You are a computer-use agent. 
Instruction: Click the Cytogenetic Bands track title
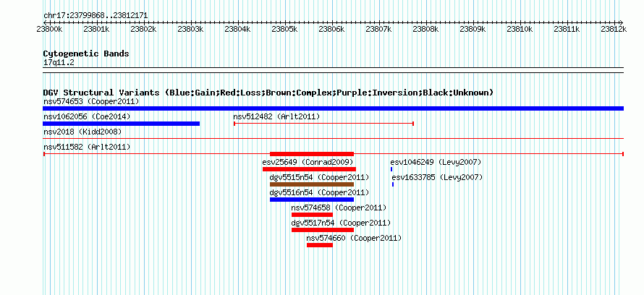(86, 54)
